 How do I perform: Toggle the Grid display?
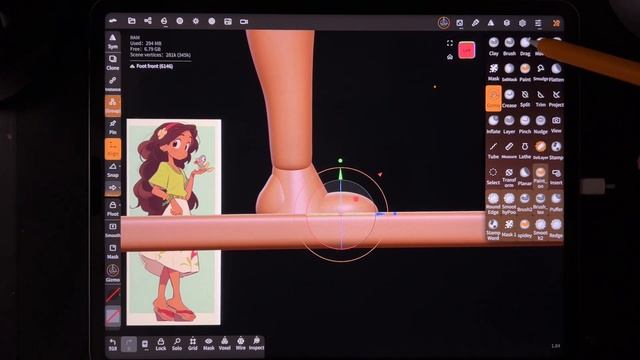pos(193,344)
